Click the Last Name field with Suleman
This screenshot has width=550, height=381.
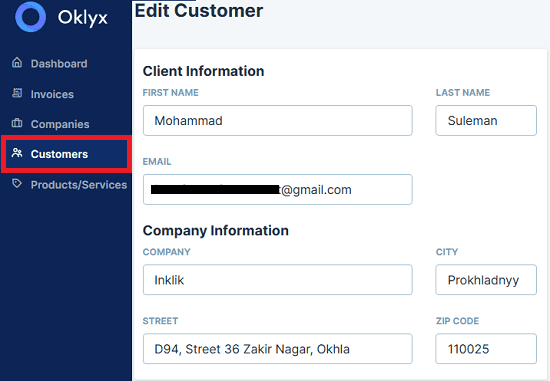[486, 120]
